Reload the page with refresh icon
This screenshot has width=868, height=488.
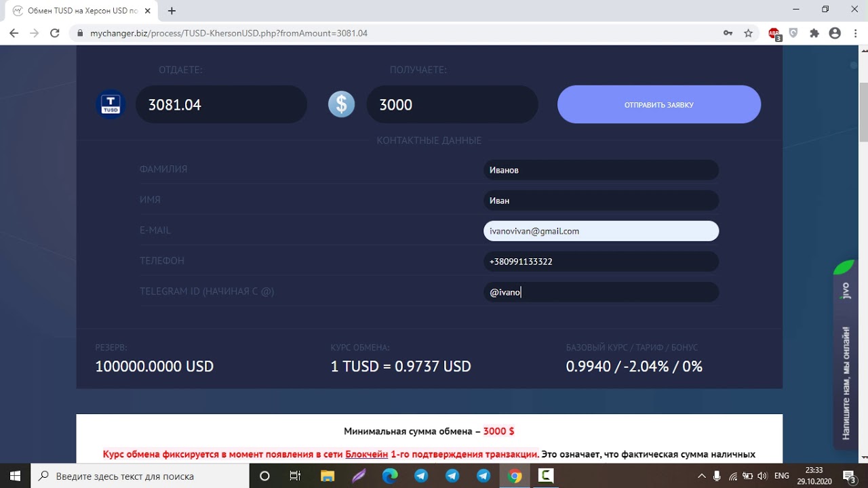click(56, 33)
